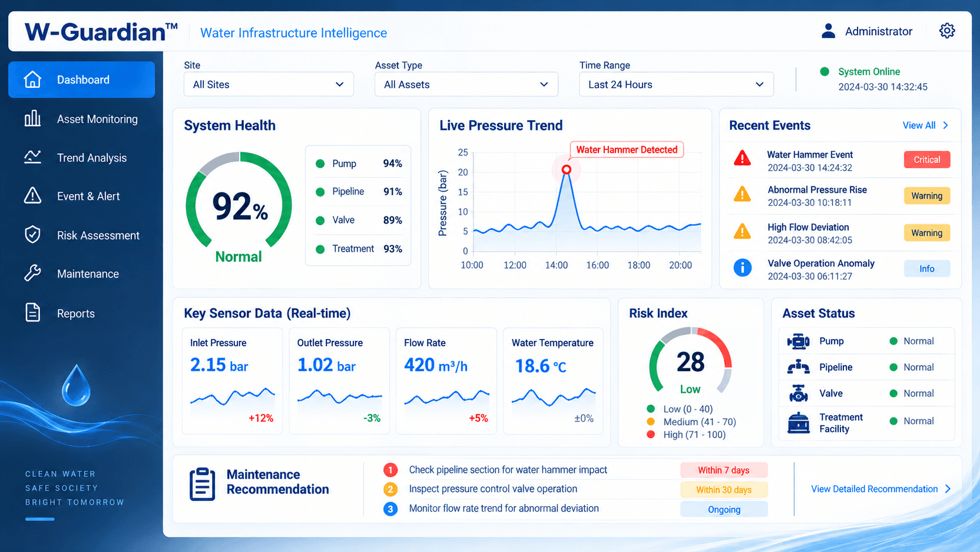This screenshot has height=552, width=980.
Task: Click the Valve icon in Asset Status
Action: [798, 394]
